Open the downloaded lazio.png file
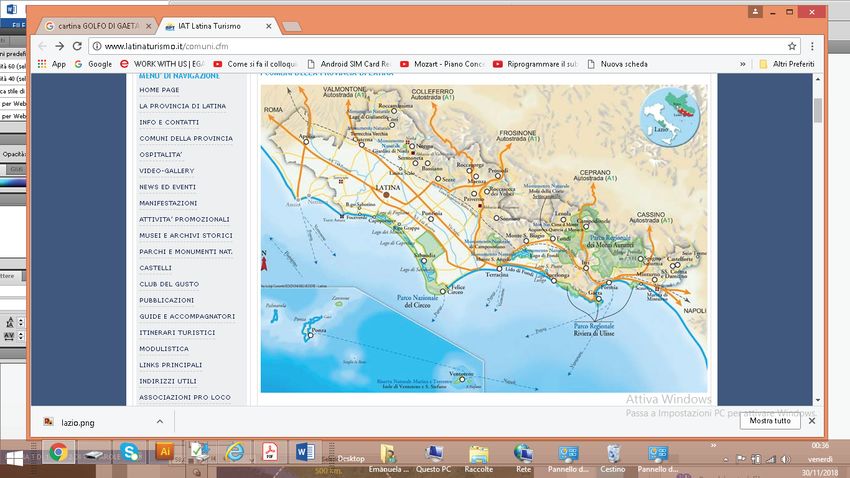 point(78,423)
